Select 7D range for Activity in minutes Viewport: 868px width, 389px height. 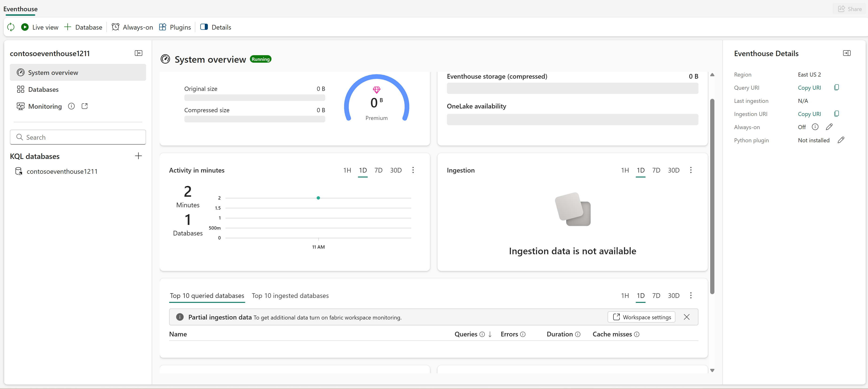tap(378, 170)
